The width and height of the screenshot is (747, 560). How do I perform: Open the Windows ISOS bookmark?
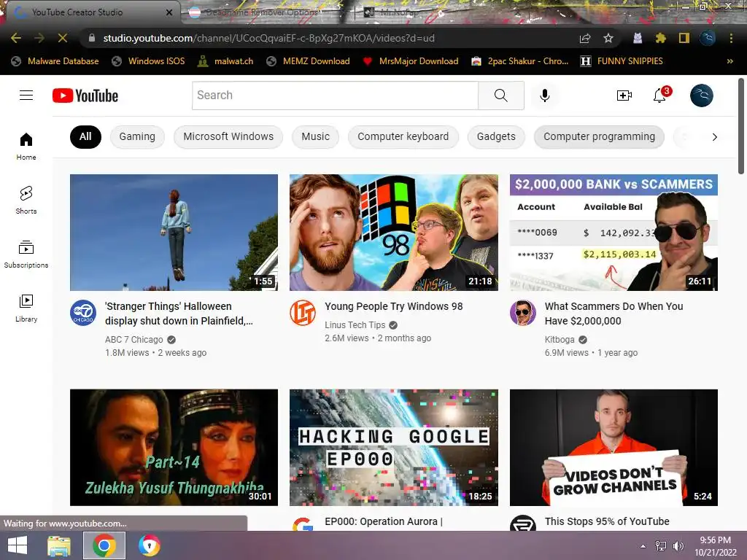[148, 61]
